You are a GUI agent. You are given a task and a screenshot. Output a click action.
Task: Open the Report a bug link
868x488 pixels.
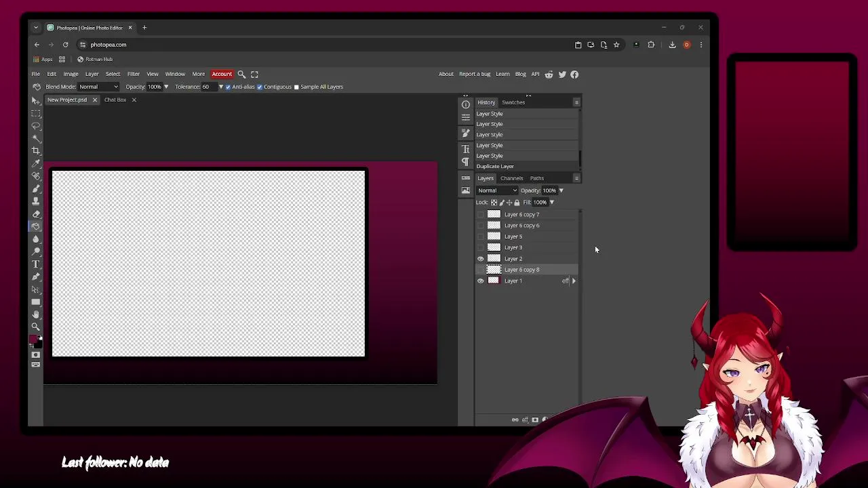pos(475,75)
